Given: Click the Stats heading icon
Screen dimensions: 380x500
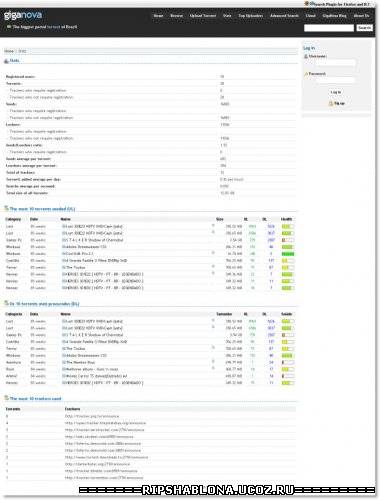Looking at the screenshot, I should click(6, 61).
